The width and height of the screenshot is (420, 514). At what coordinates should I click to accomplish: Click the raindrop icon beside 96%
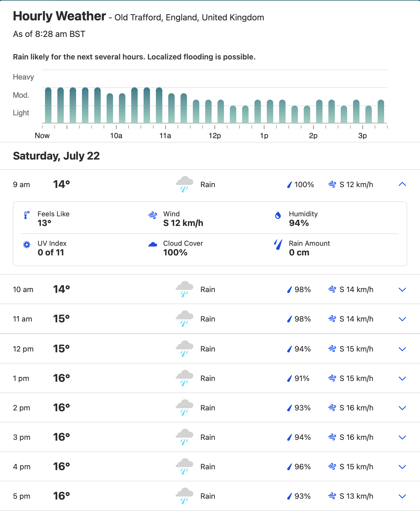[289, 467]
